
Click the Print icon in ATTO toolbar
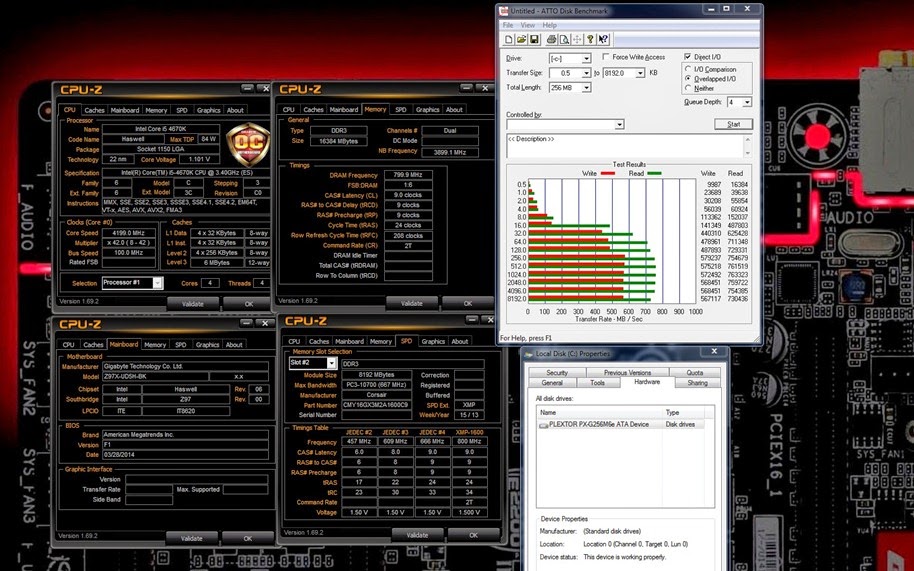pos(551,39)
